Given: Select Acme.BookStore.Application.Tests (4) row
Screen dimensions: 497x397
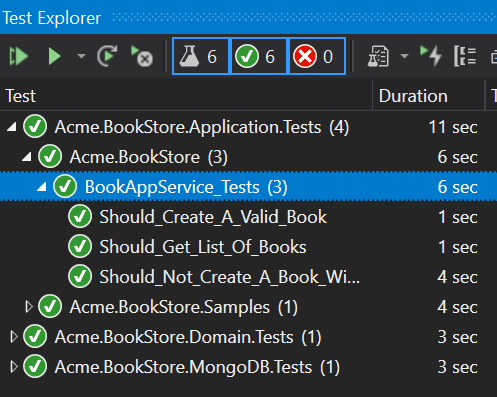Looking at the screenshot, I should click(248, 127).
